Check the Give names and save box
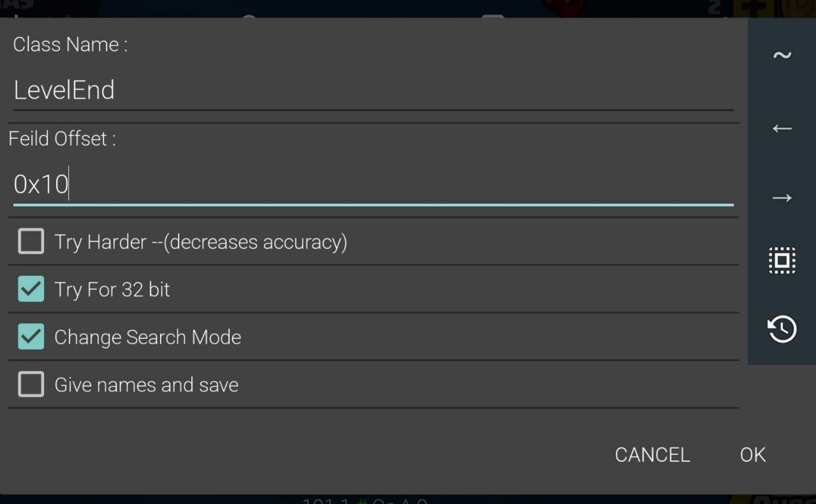The height and width of the screenshot is (504, 816). click(31, 385)
